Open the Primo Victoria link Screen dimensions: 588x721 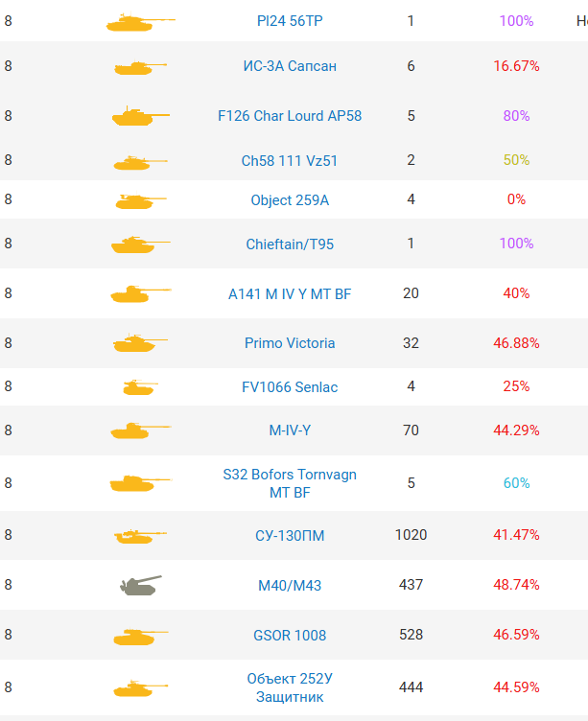290,343
